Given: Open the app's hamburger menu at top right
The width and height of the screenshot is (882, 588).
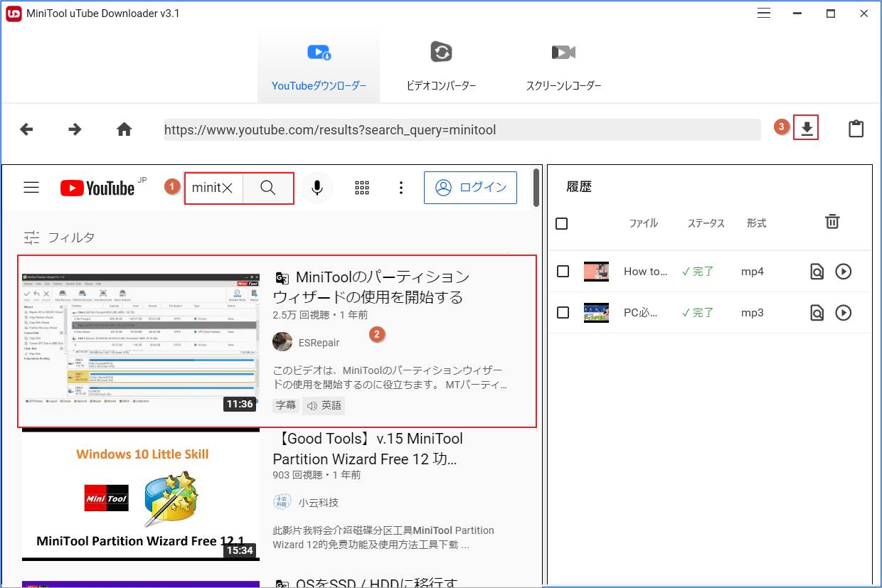Looking at the screenshot, I should pos(763,13).
